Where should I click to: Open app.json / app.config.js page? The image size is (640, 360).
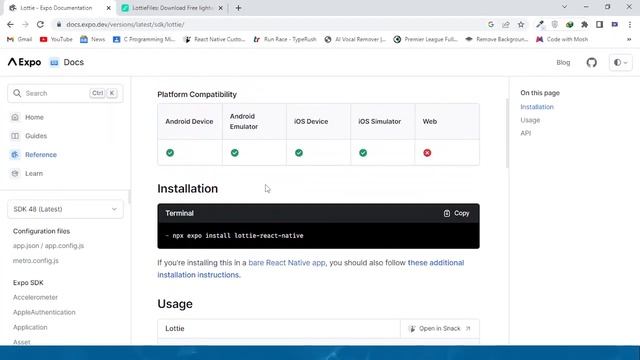coord(48,246)
